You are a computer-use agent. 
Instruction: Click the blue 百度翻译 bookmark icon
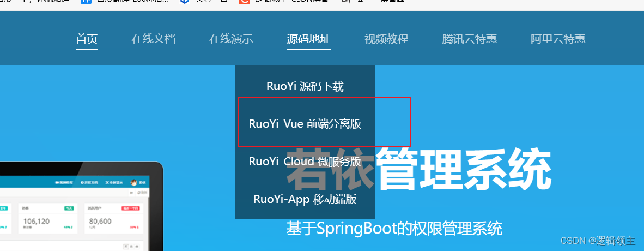[x=86, y=1]
